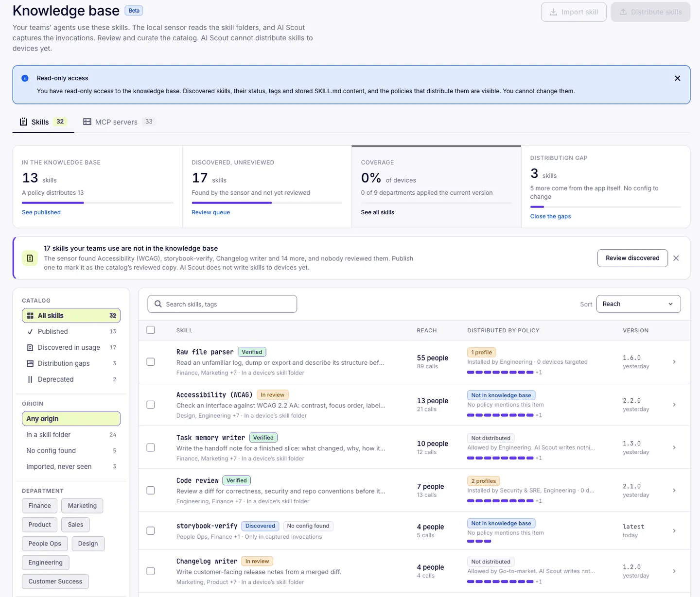Select the Any origin filter
This screenshot has height=597, width=700.
pyautogui.click(x=71, y=419)
